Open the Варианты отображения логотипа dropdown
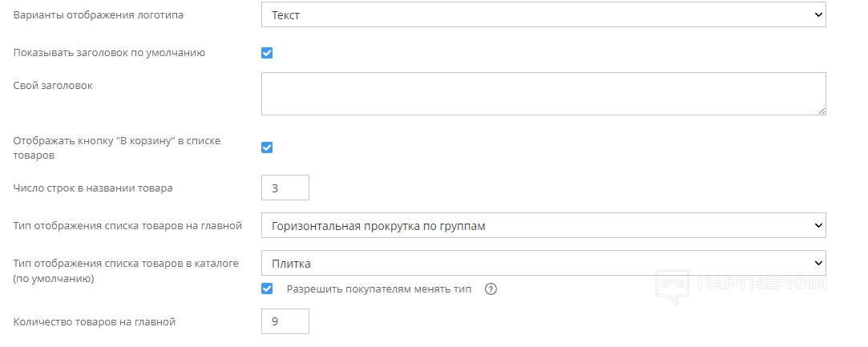Screen dimensions: 868x347 point(543,14)
